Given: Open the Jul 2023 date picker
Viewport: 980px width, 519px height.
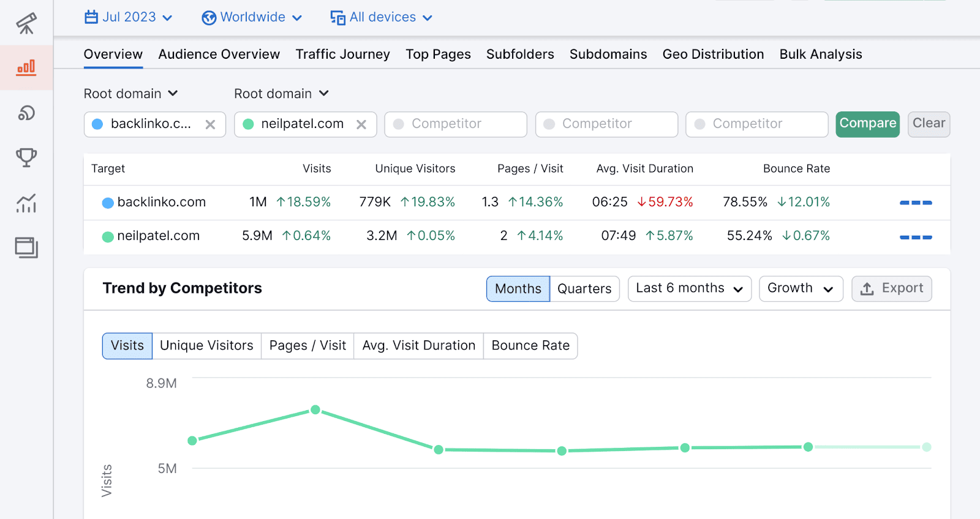Looking at the screenshot, I should click(x=129, y=17).
